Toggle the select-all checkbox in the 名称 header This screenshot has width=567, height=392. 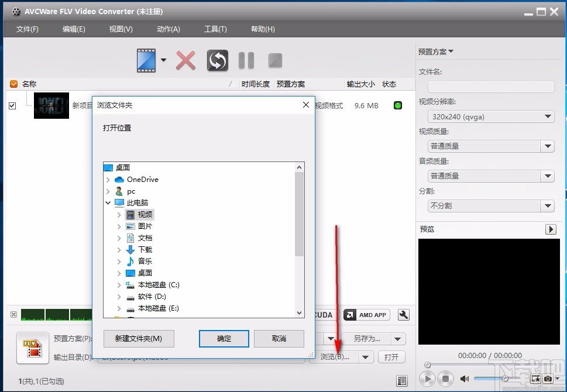click(x=13, y=84)
